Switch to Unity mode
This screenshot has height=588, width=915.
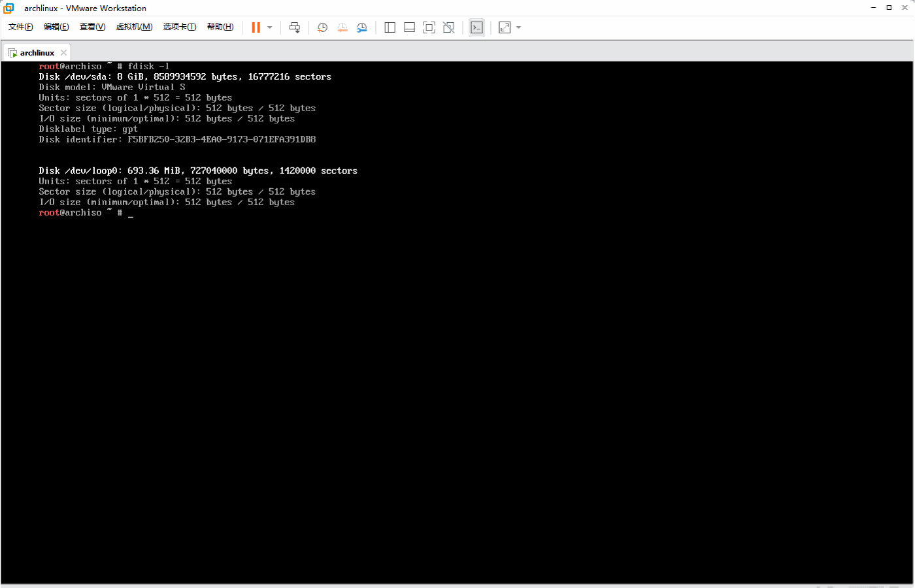point(448,27)
